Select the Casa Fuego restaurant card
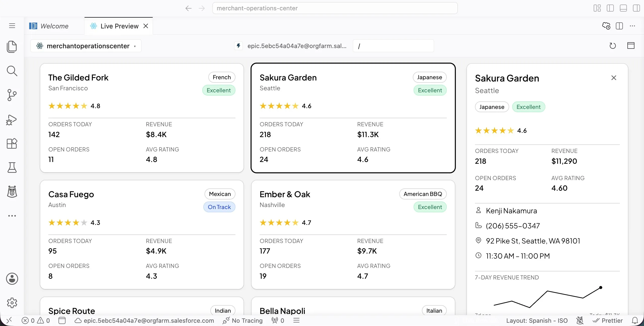Viewport: 644px width, 326px height. click(142, 235)
